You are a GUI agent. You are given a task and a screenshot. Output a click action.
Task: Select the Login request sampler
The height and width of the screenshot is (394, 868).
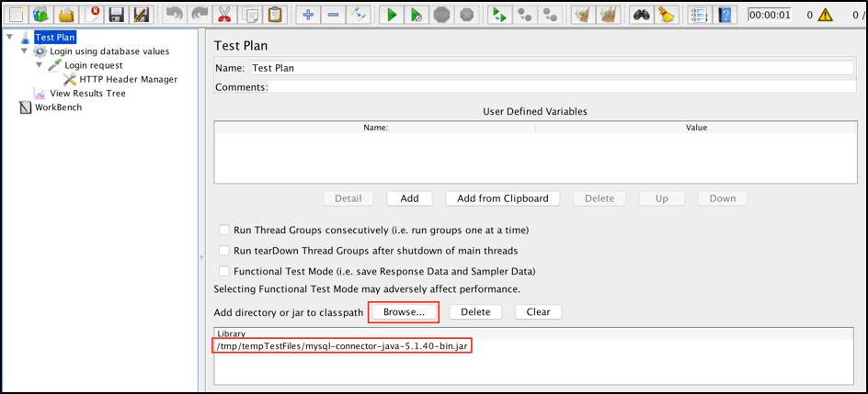pyautogui.click(x=94, y=65)
